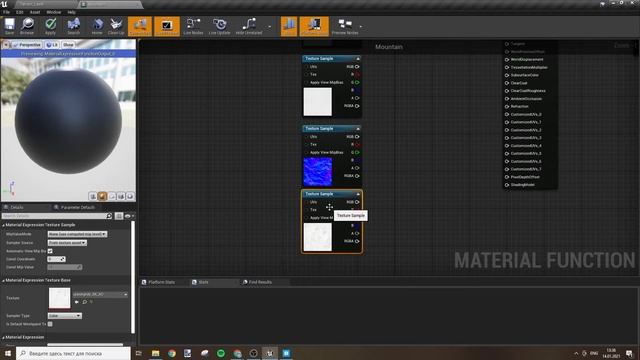This screenshot has width=640, height=360.
Task: Set preview mesh to sphere shape
Action: tap(102, 197)
